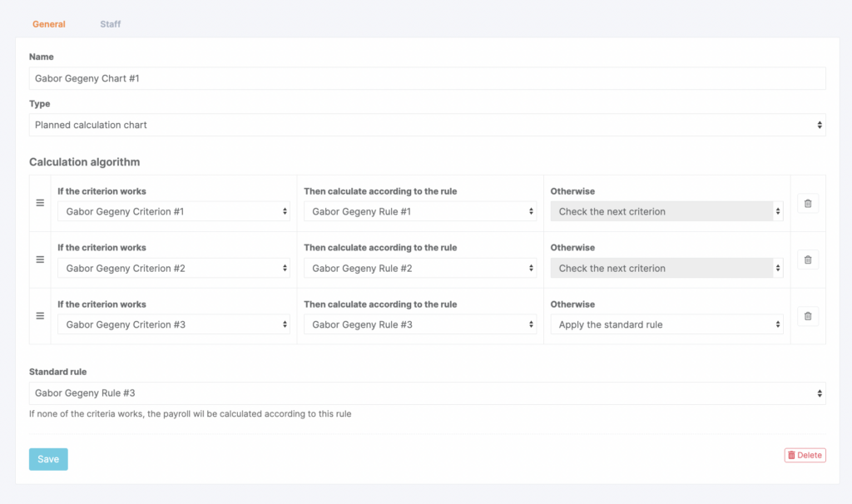
Task: Open the Gabor Gegeny Criterion #2 dropdown
Action: tap(174, 269)
